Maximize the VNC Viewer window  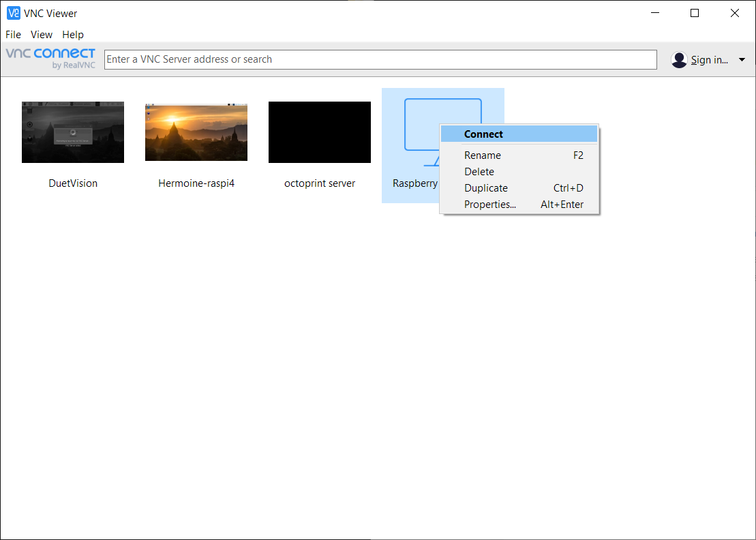pyautogui.click(x=695, y=13)
